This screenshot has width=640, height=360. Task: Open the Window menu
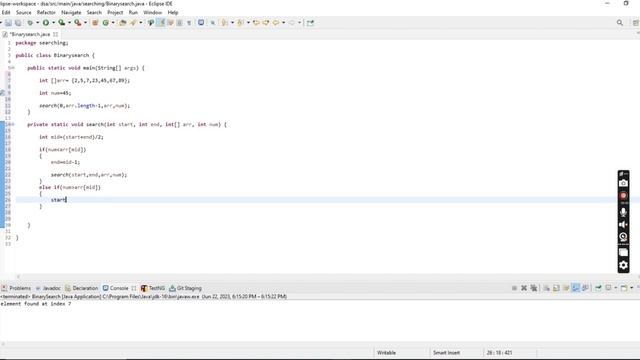tap(153, 13)
